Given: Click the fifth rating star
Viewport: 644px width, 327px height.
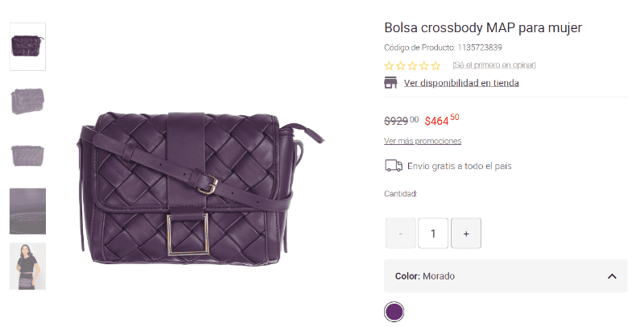Looking at the screenshot, I should 436,65.
